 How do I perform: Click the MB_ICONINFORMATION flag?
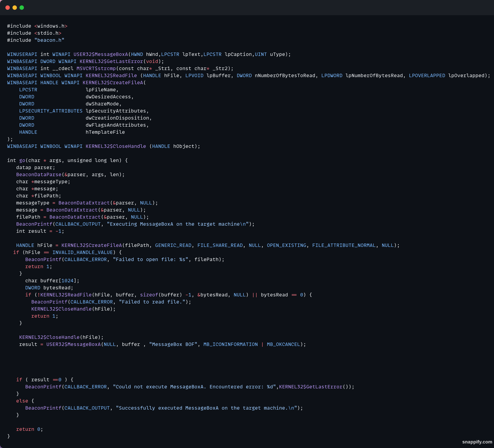[230, 344]
